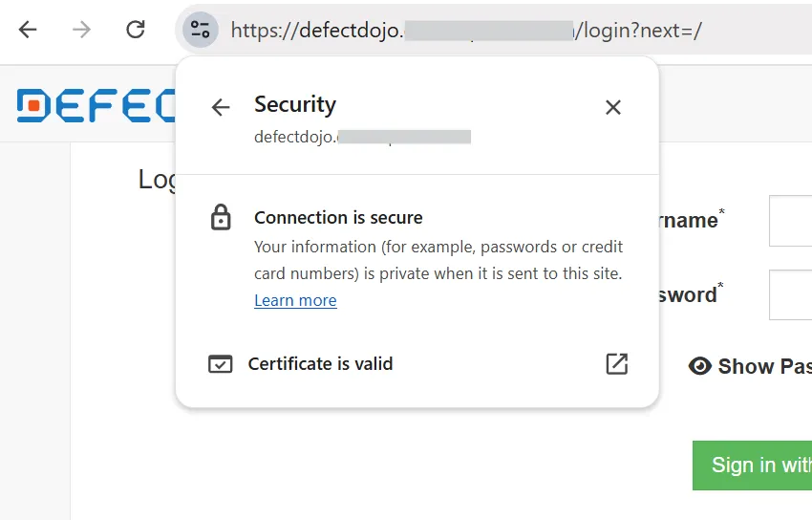Click the green Sign in with button
The height and width of the screenshot is (520, 812).
[x=752, y=466]
